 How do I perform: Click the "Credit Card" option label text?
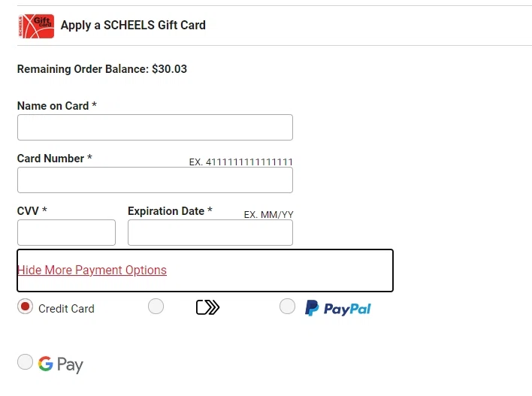66,309
